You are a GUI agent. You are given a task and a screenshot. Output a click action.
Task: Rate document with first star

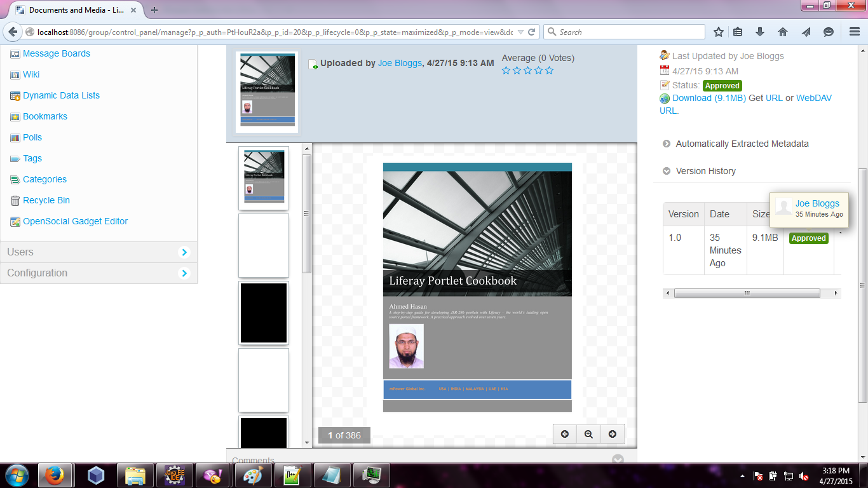point(506,71)
